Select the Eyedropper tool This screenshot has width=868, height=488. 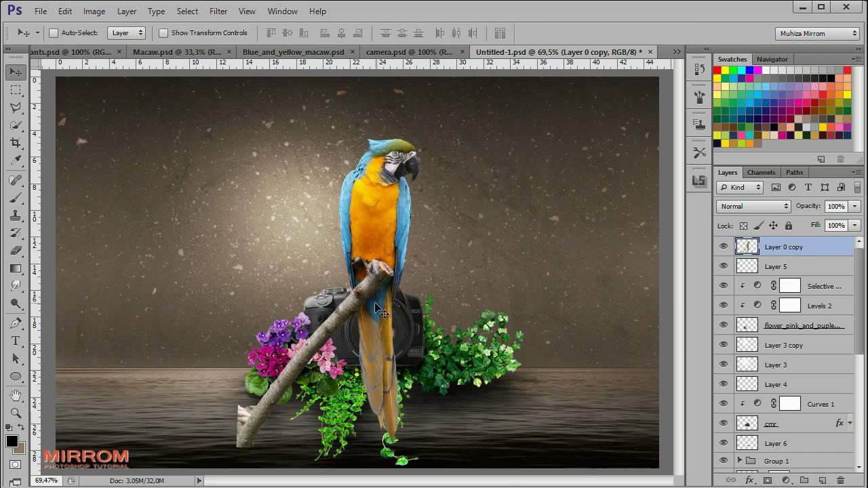16,161
